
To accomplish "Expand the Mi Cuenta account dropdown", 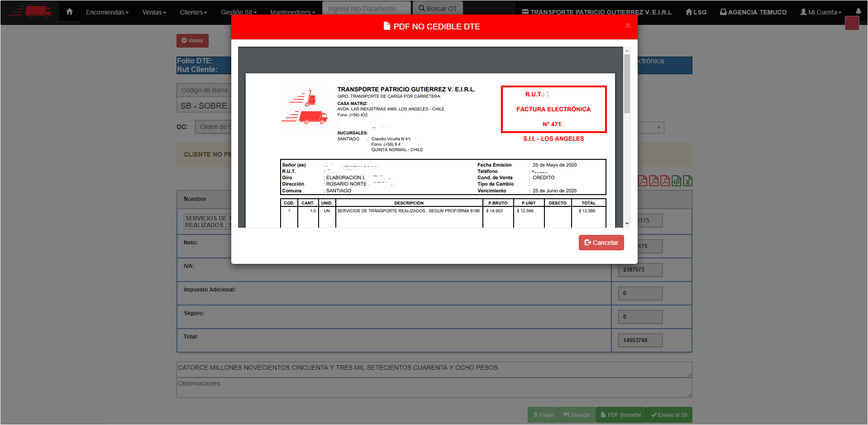I will tap(820, 12).
